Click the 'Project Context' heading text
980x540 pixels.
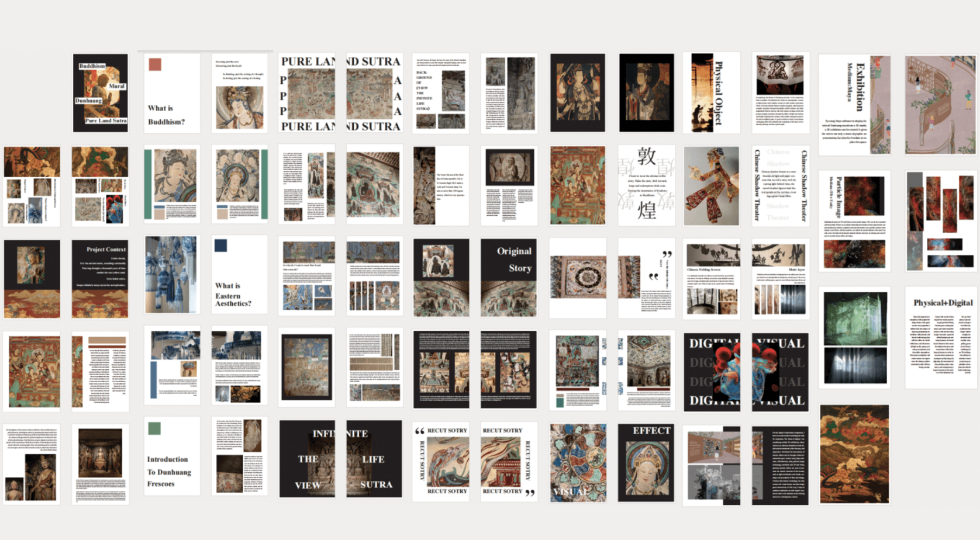[106, 249]
